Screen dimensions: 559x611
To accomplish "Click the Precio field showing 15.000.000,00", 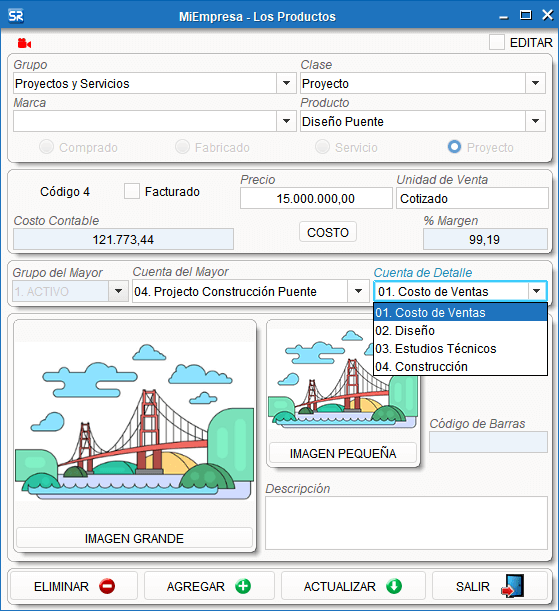I will pyautogui.click(x=316, y=198).
